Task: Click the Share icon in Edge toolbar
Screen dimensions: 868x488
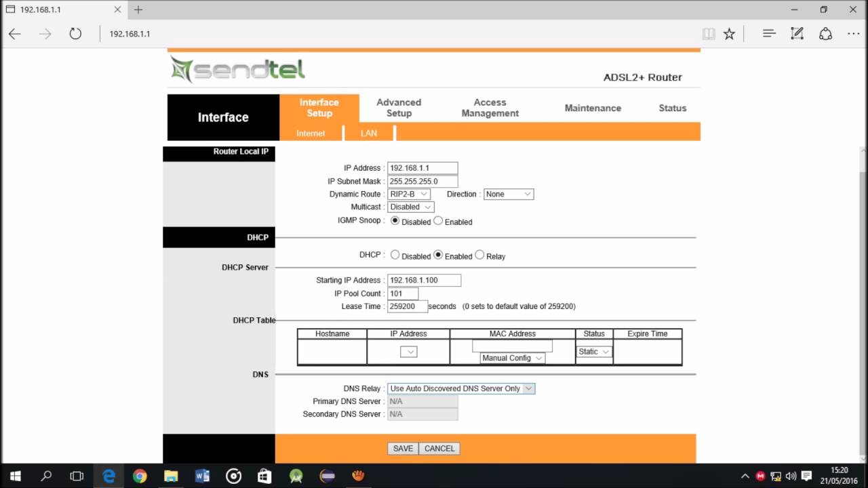Action: [825, 34]
